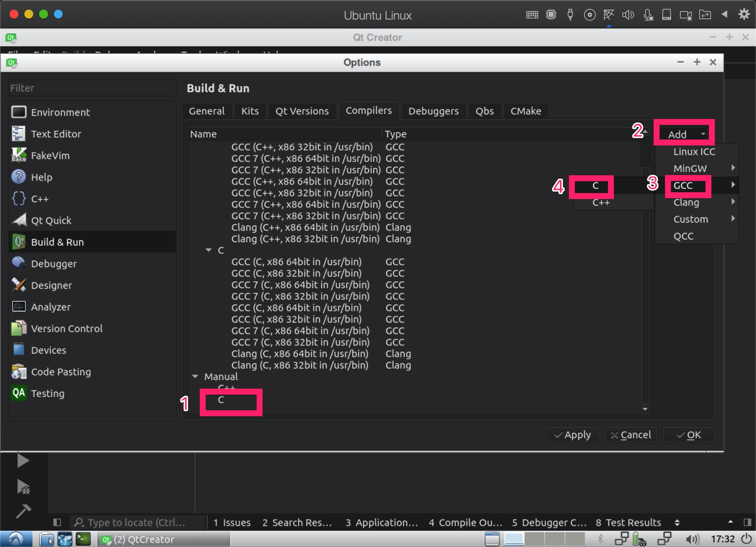The image size is (756, 547).
Task: Open the Testing QA settings category
Action: click(x=92, y=393)
